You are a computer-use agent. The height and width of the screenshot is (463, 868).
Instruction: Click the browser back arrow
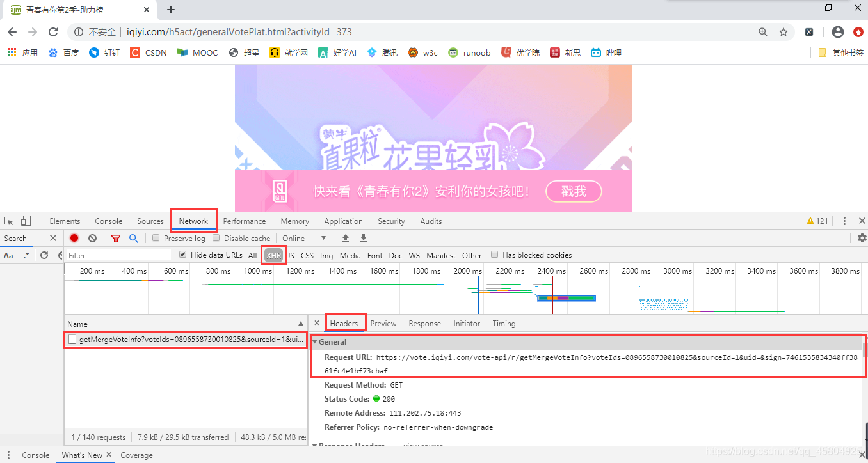[12, 32]
